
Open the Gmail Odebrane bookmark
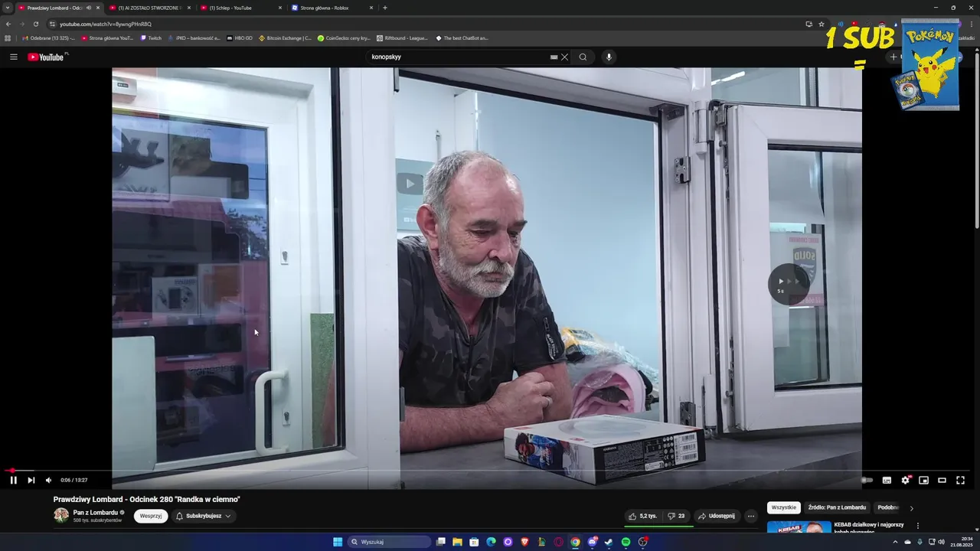48,37
